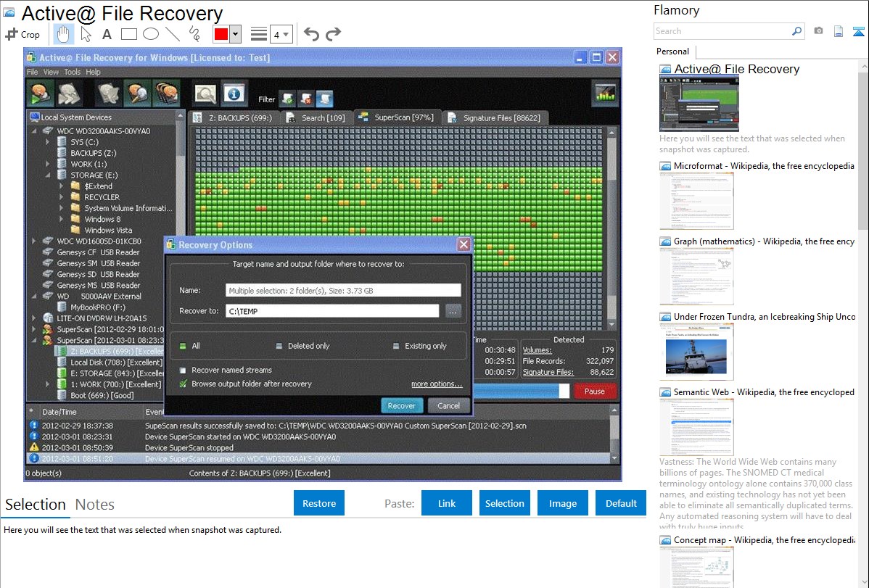Open the File menu

pos(32,72)
